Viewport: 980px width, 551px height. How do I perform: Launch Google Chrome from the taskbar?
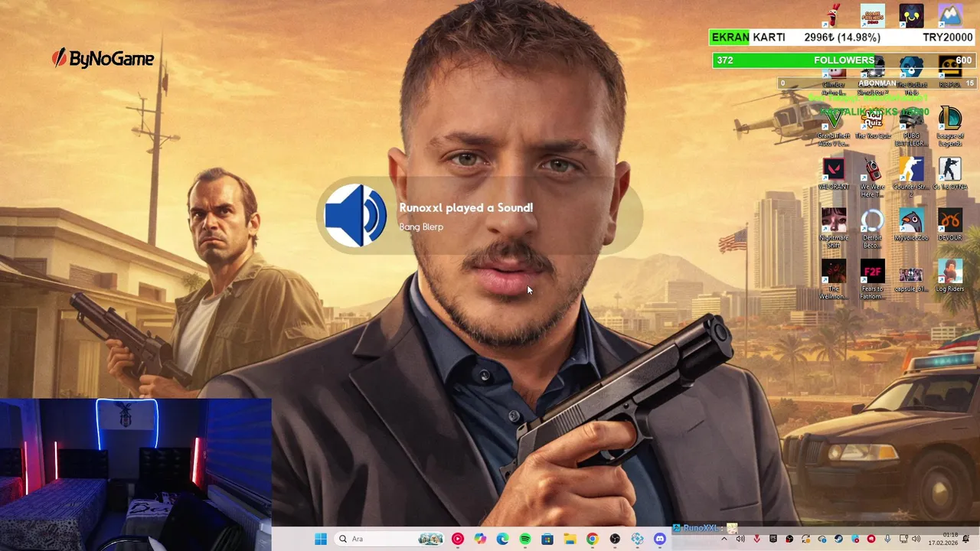pyautogui.click(x=592, y=539)
